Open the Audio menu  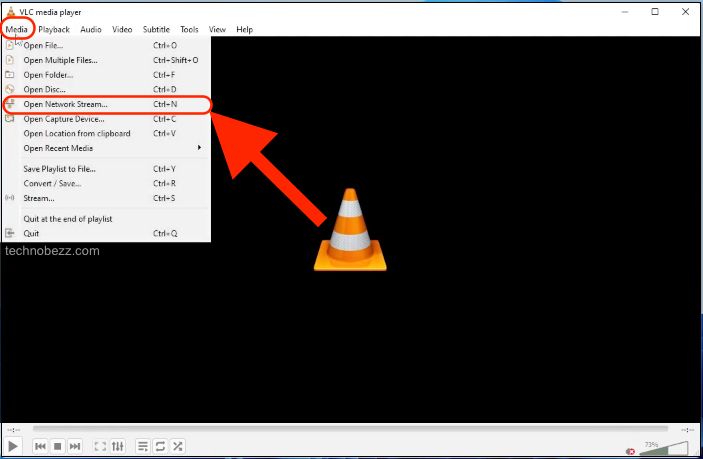click(91, 29)
